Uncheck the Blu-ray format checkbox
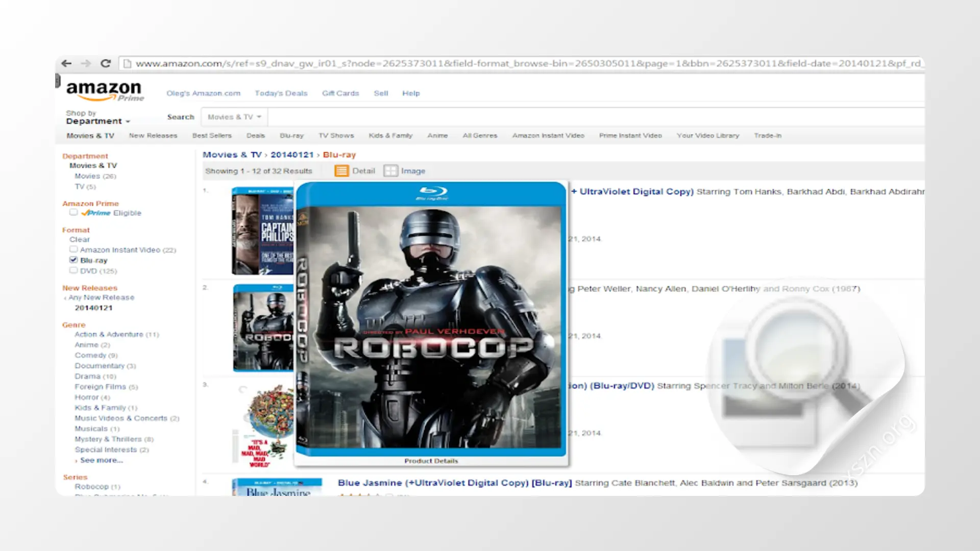 coord(73,260)
